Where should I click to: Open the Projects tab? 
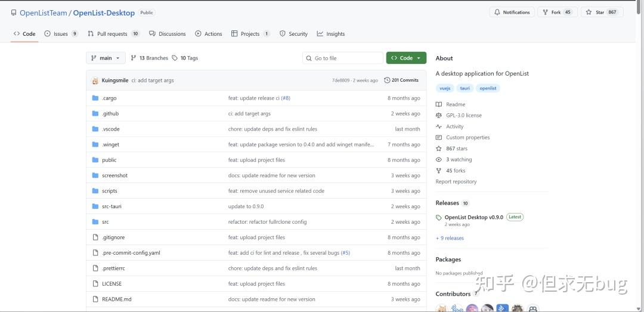pos(250,34)
